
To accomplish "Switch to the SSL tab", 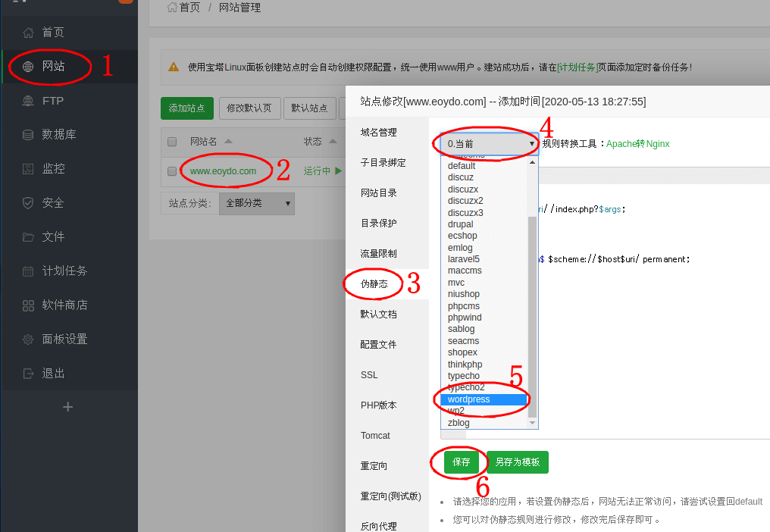I will coord(387,375).
